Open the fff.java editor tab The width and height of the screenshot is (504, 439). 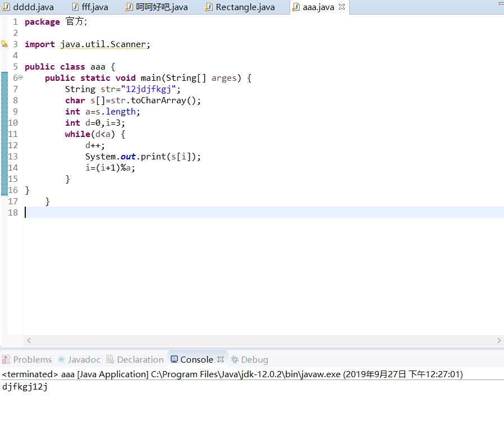click(90, 7)
